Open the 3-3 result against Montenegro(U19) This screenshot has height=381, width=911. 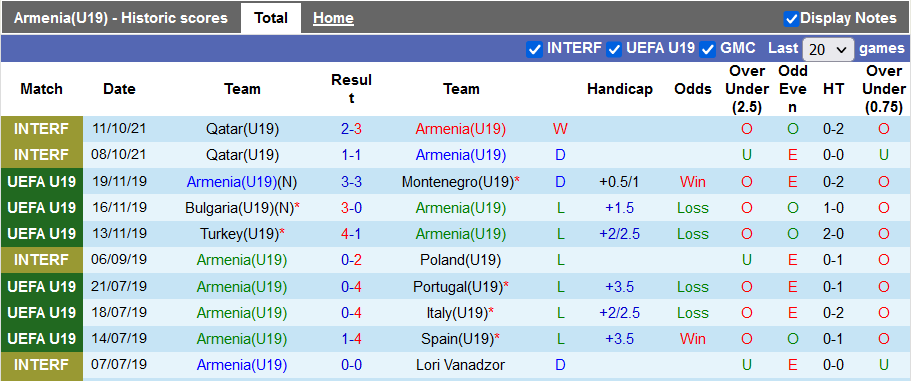(x=352, y=182)
